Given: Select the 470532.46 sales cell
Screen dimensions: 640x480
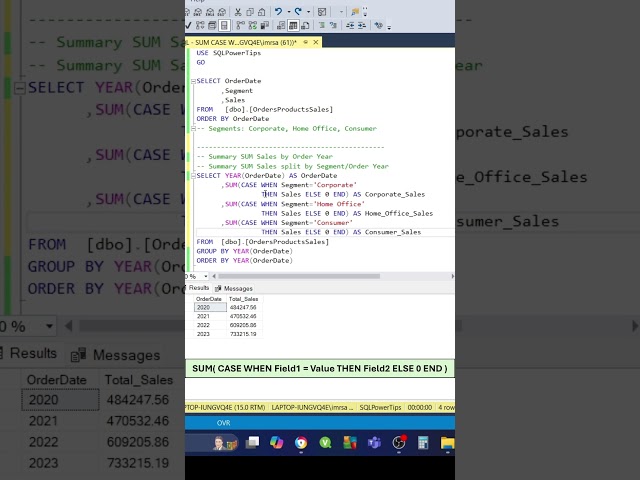Looking at the screenshot, I should point(244,316).
